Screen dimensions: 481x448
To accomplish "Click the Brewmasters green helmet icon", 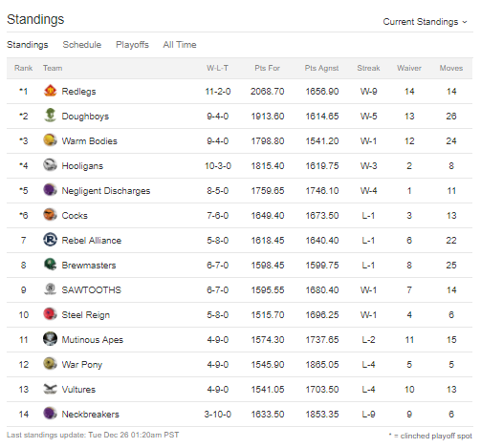I will click(x=50, y=265).
